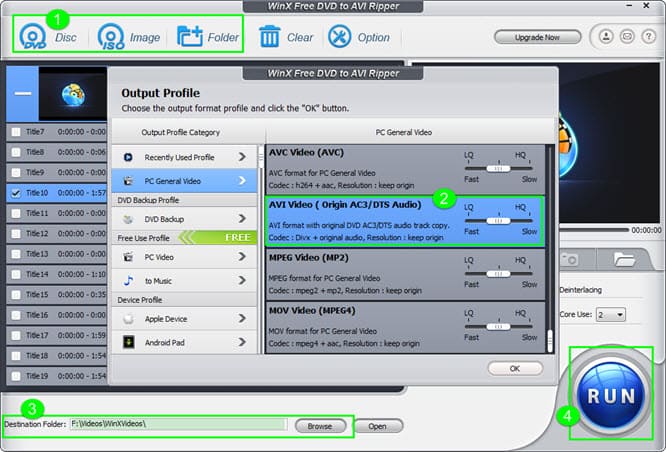Image resolution: width=666 pixels, height=452 pixels.
Task: Click the Free Use Profile header
Action: pyautogui.click(x=184, y=238)
